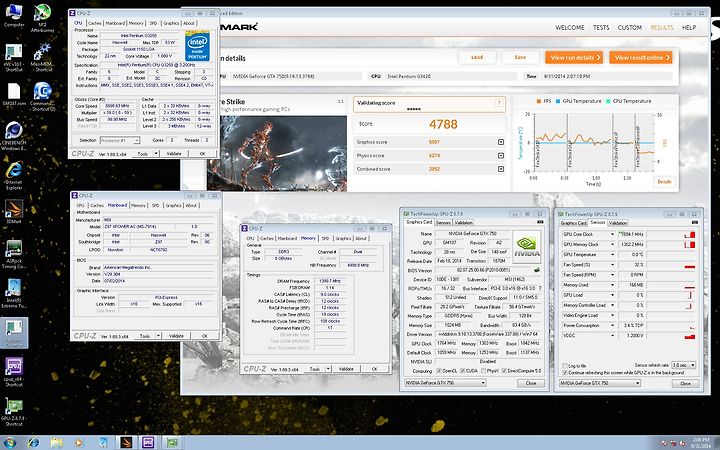Click the Load button in 3DMark
This screenshot has height=450, width=720.
pos(477,57)
